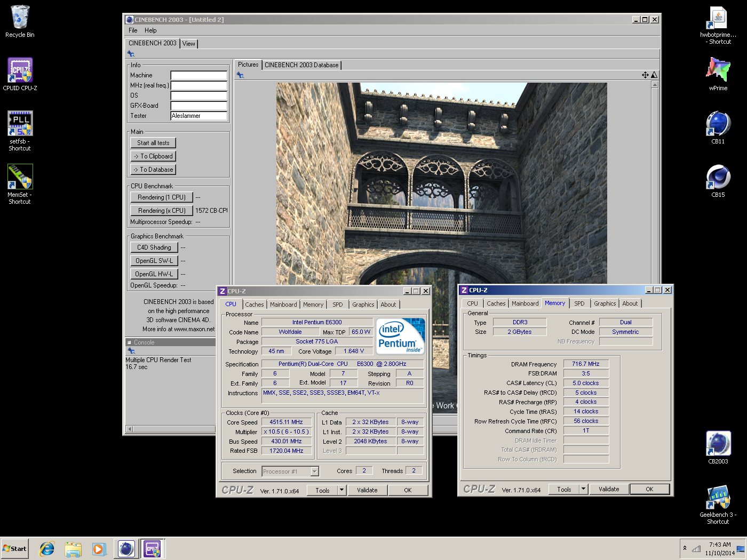Open the setfsb shortcut icon

(x=20, y=131)
